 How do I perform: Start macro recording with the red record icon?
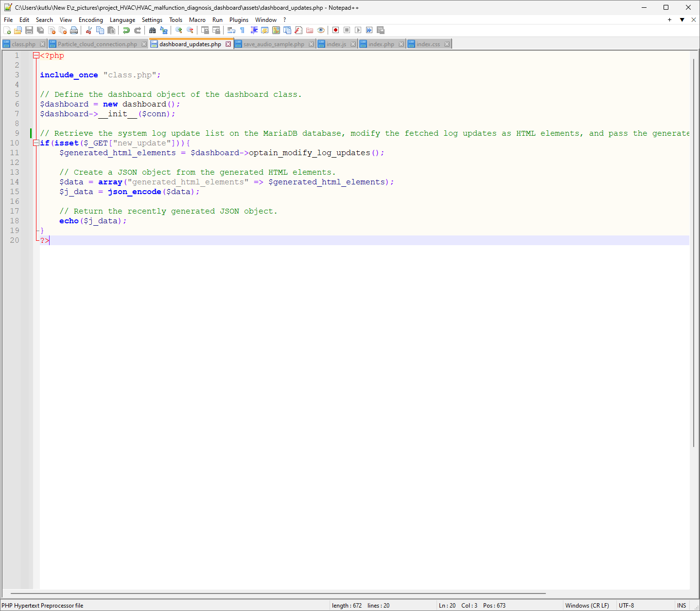[x=335, y=30]
